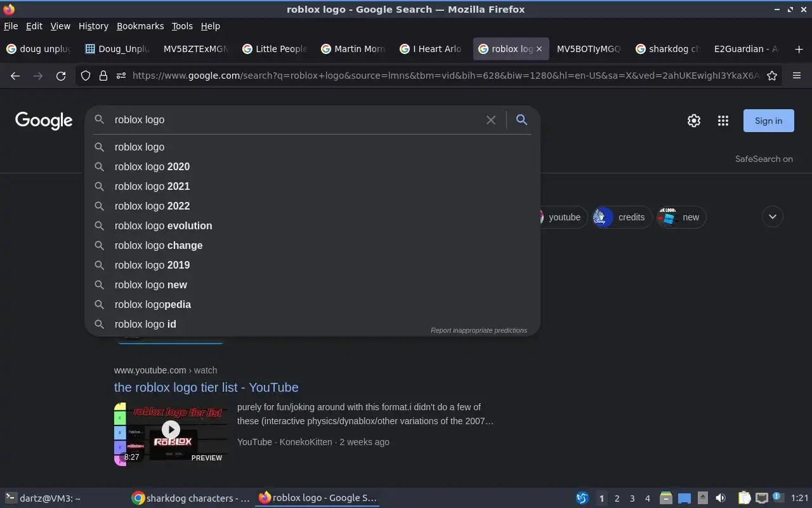Submit search with blue magnifier icon
Viewport: 812px width, 508px height.
521,119
